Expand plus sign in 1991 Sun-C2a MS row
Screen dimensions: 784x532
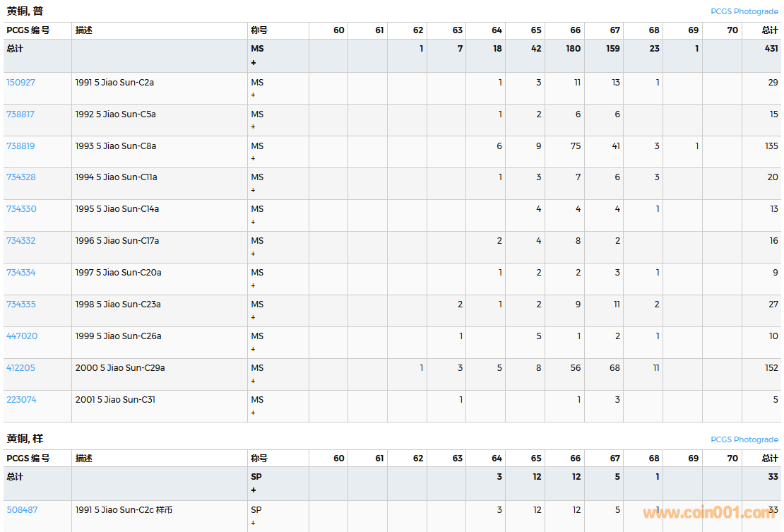point(254,95)
